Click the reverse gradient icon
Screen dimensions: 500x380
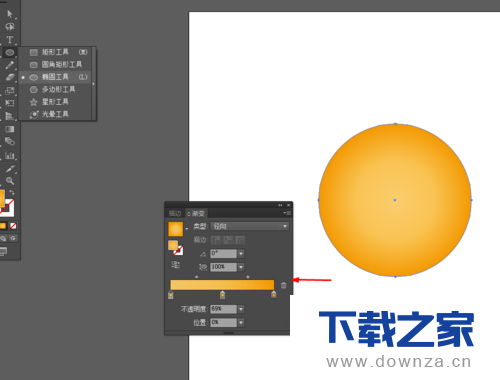176,265
